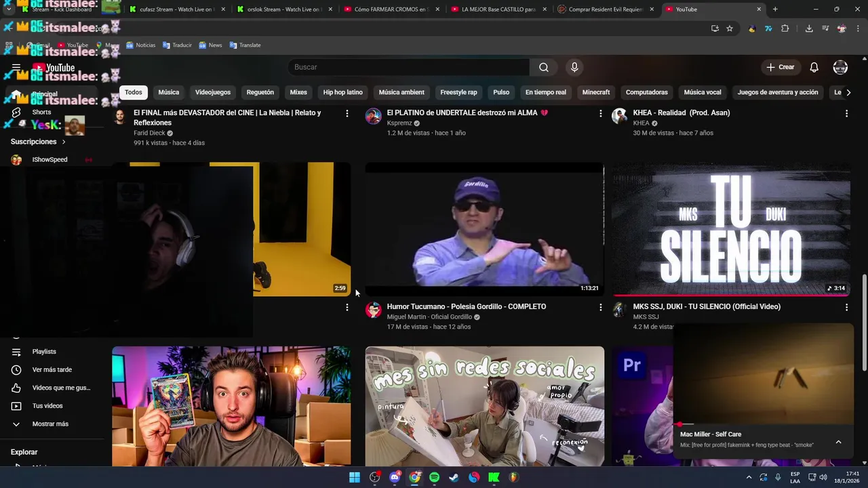Image resolution: width=868 pixels, height=488 pixels.
Task: Open YouTube notifications bell
Action: tap(814, 67)
